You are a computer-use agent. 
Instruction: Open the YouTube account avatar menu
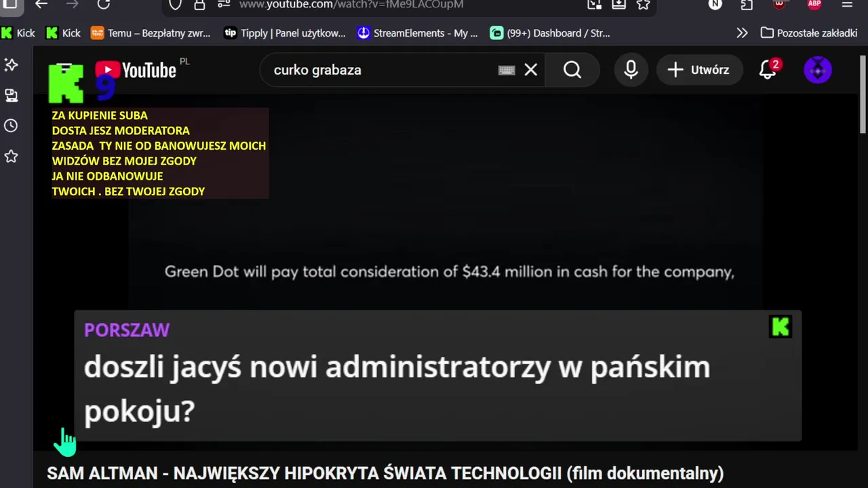(818, 70)
